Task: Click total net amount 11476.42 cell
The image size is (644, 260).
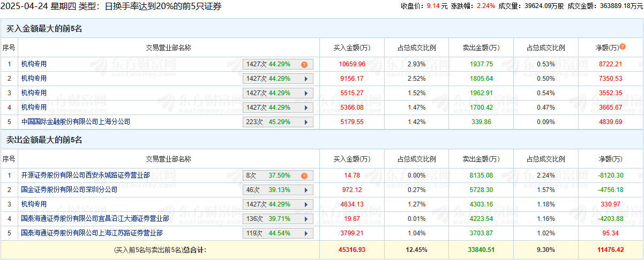Action: coord(610,250)
